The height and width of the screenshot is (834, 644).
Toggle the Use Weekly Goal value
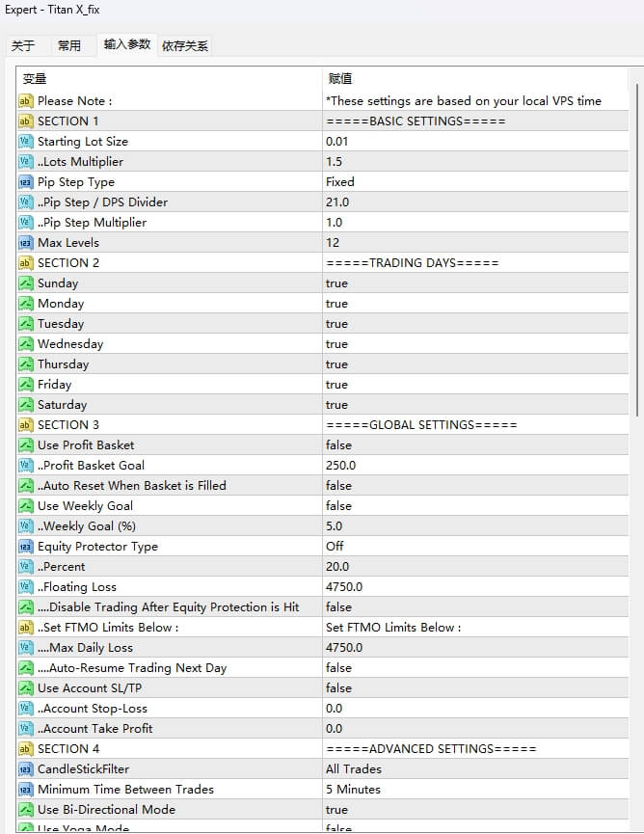click(x=339, y=506)
